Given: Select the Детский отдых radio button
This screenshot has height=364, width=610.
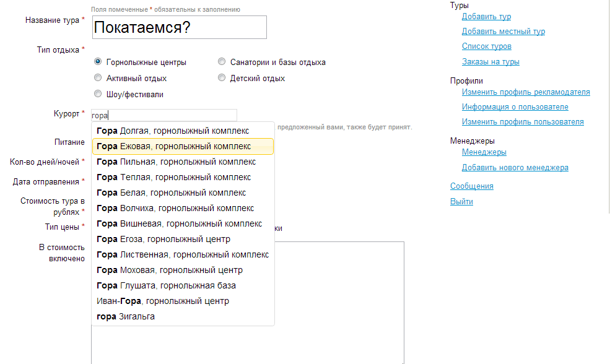Looking at the screenshot, I should point(222,78).
